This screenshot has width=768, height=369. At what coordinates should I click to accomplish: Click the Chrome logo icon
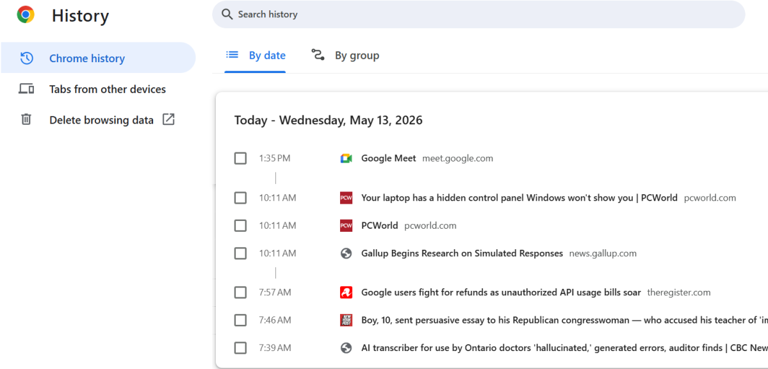[25, 15]
